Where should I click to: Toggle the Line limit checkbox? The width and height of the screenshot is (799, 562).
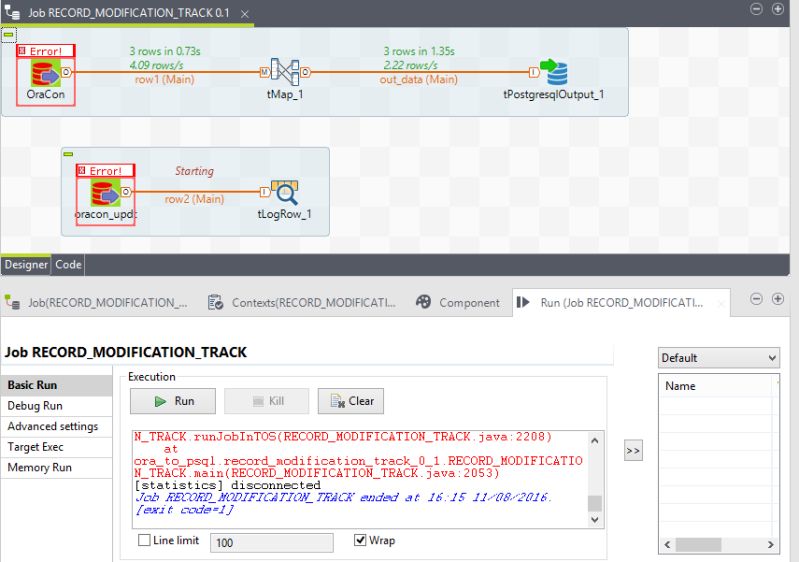pos(145,540)
